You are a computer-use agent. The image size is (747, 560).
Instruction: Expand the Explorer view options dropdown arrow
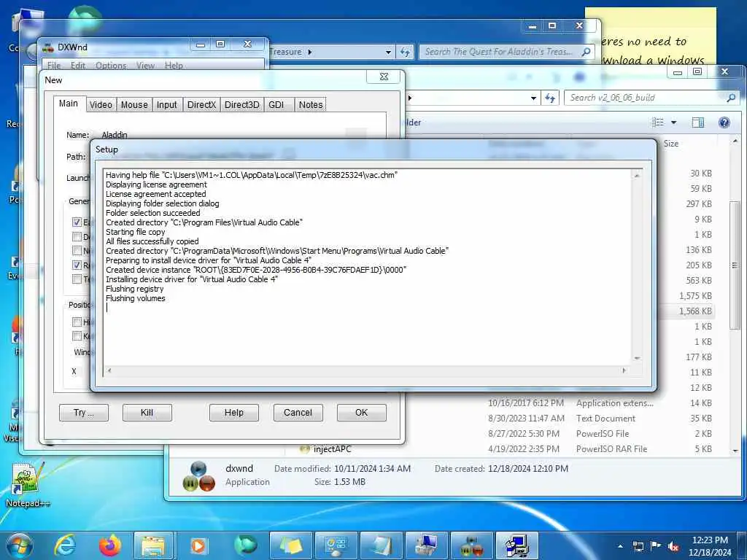coord(673,122)
